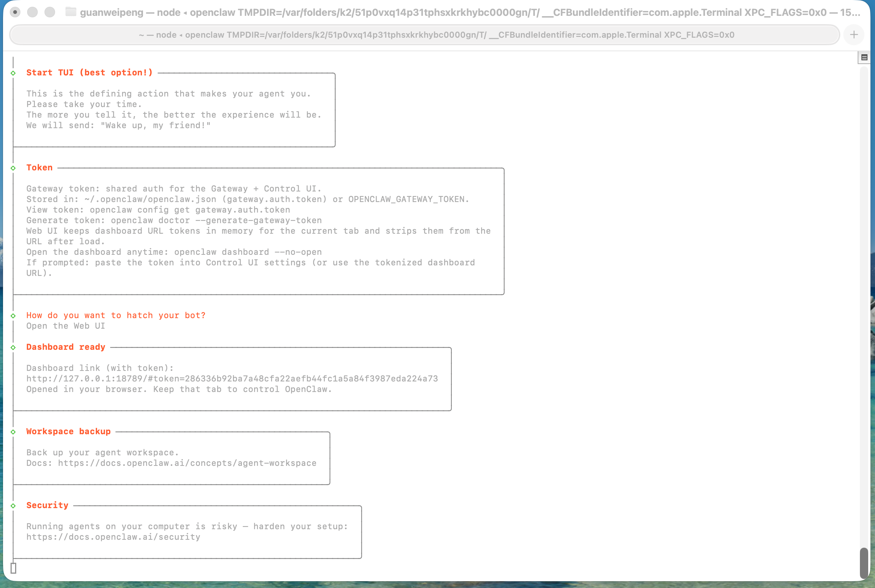Open the 127.0.0.1:18789 dashboard token link
875x588 pixels.
pos(232,378)
